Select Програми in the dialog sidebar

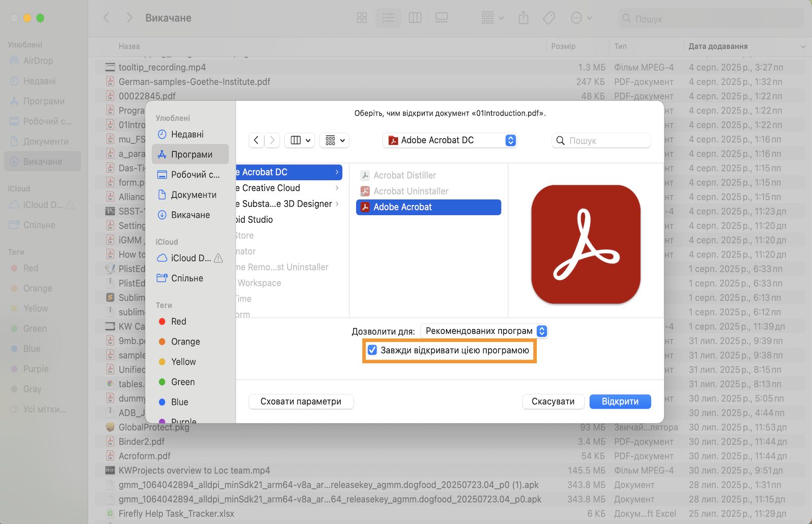tap(190, 154)
